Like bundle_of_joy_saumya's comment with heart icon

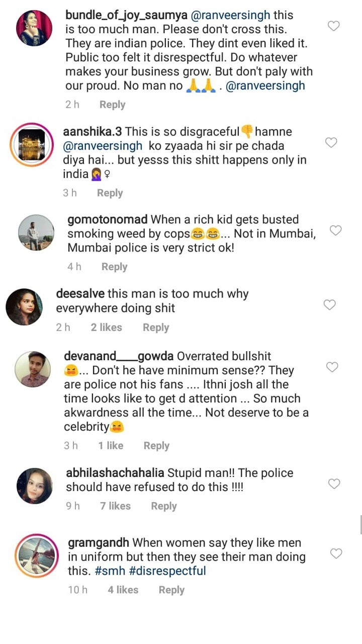point(333,26)
